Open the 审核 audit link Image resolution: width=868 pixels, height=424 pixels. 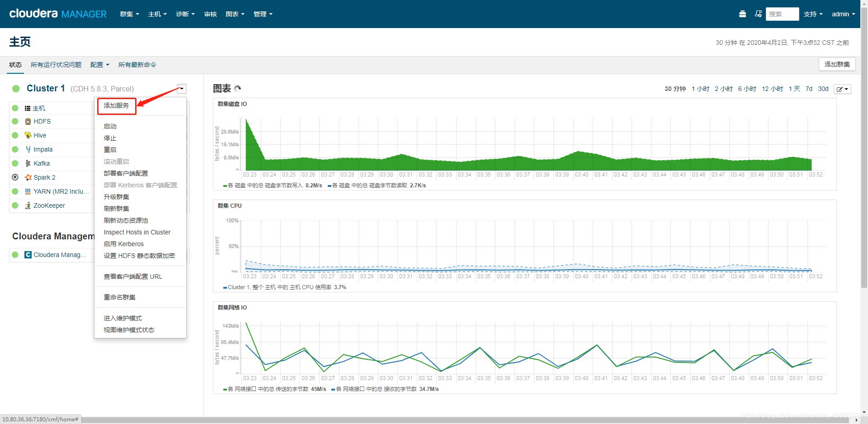pos(210,14)
